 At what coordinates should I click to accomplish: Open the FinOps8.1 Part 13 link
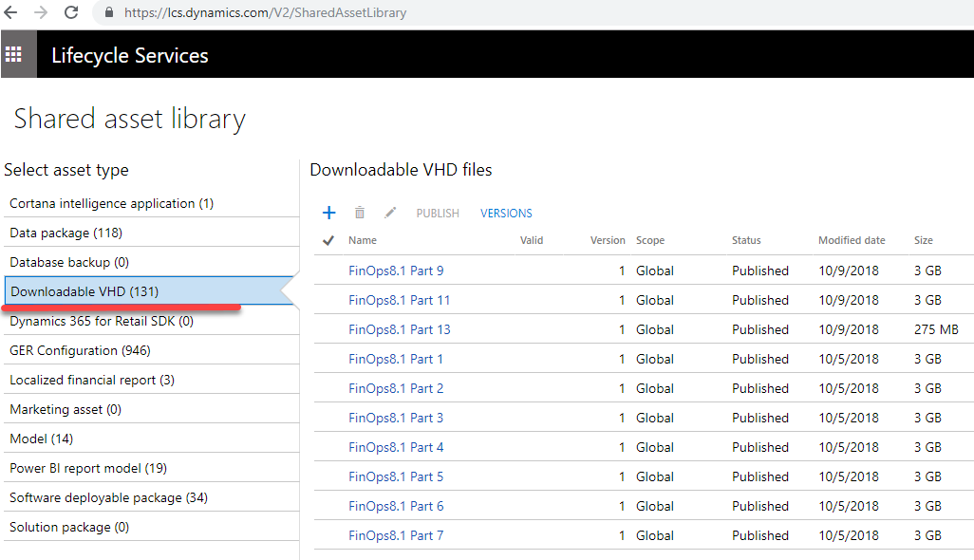click(x=400, y=329)
